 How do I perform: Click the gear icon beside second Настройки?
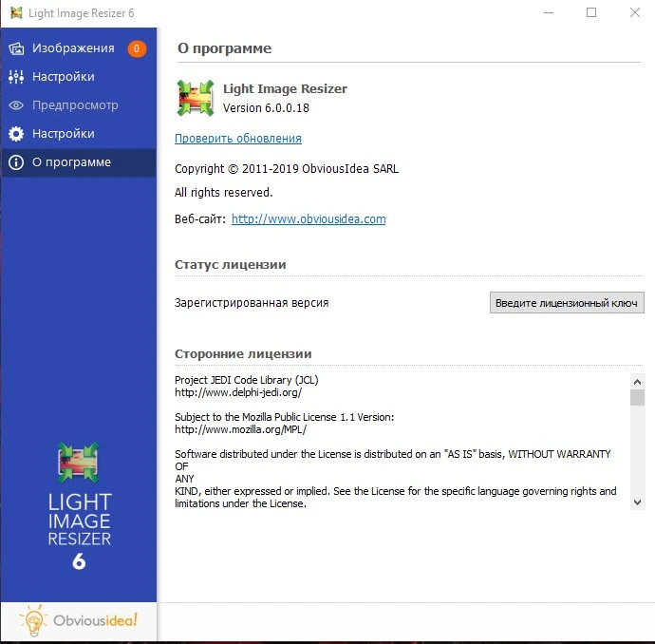pyautogui.click(x=16, y=134)
